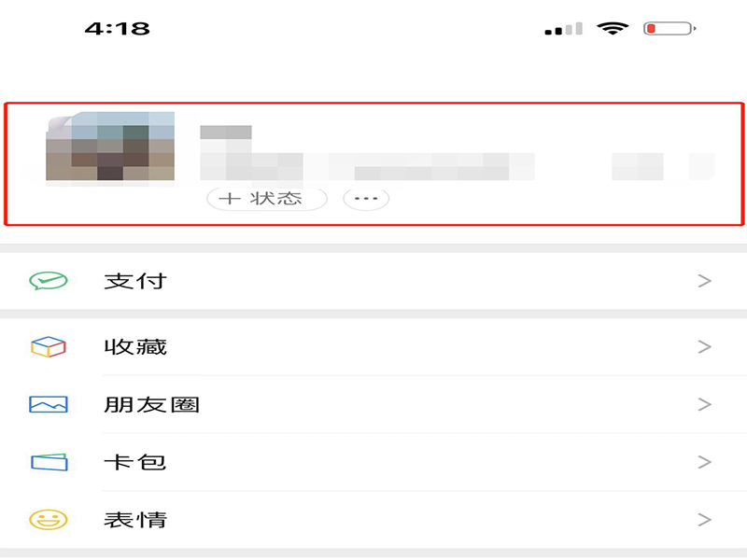Tap the blue Cards wallet icon
This screenshot has width=747, height=560.
pyautogui.click(x=49, y=462)
